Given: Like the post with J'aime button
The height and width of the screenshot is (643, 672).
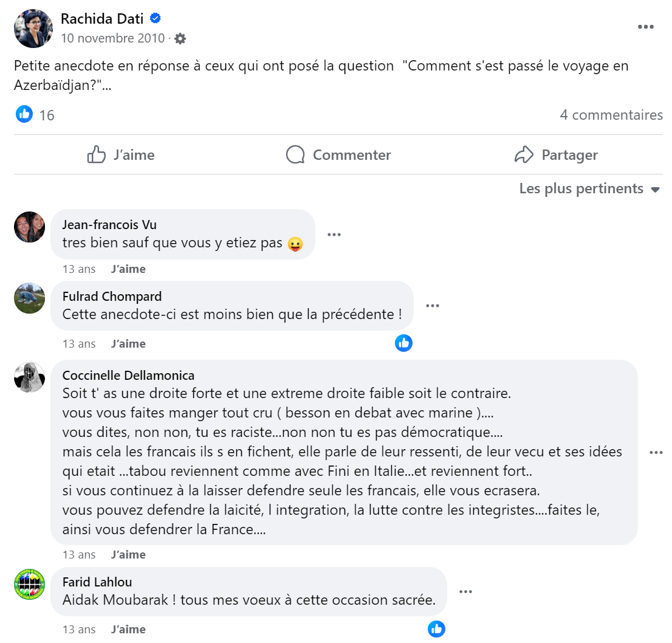Looking at the screenshot, I should coord(121,155).
